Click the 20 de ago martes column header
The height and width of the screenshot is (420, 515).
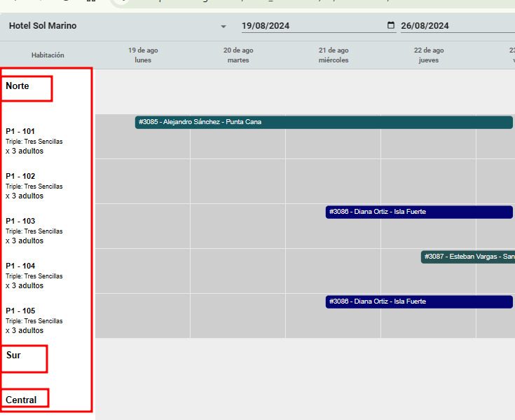[x=238, y=55]
